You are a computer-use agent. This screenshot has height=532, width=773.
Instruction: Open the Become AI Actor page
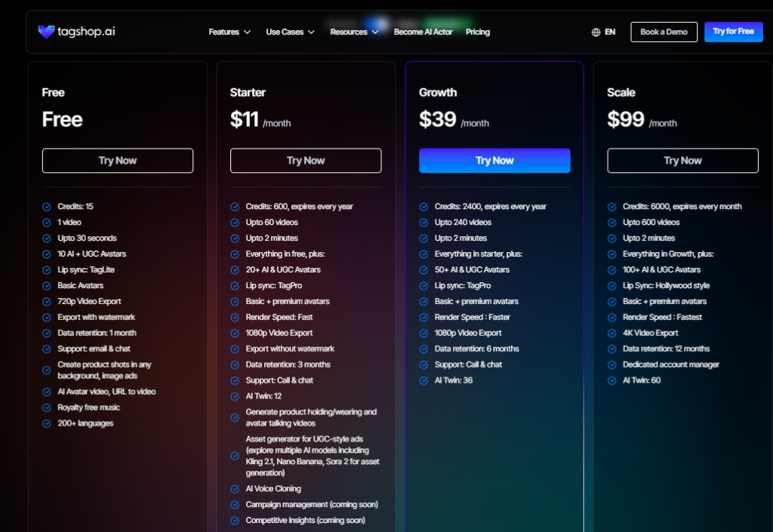pyautogui.click(x=423, y=32)
